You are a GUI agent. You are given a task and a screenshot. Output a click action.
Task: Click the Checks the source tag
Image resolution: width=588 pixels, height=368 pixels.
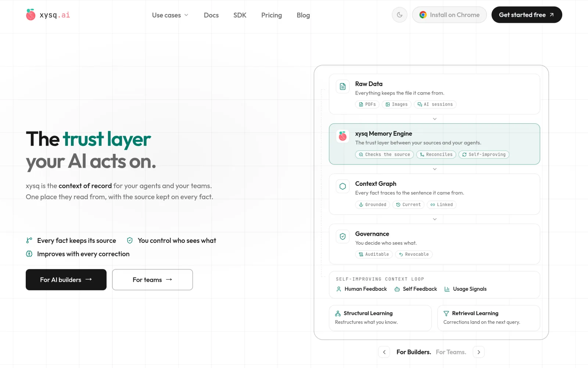[x=384, y=155]
